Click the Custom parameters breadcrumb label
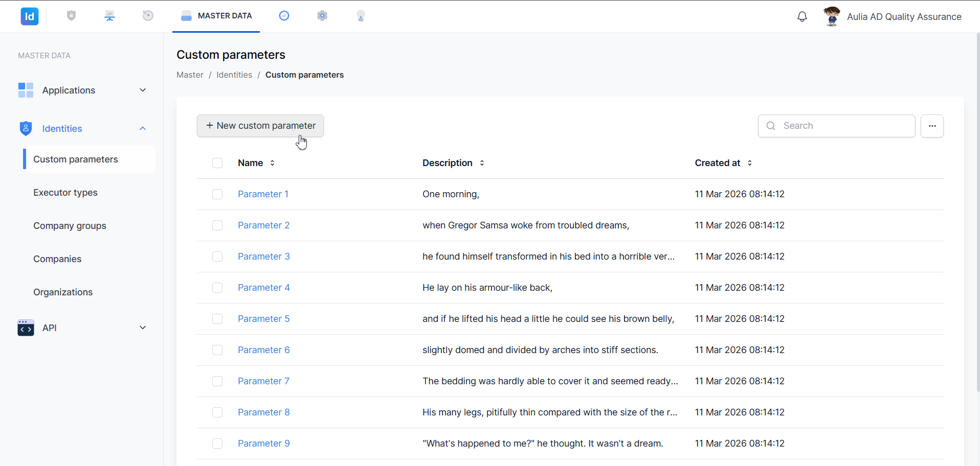Viewport: 980px width, 466px height. pyautogui.click(x=304, y=75)
